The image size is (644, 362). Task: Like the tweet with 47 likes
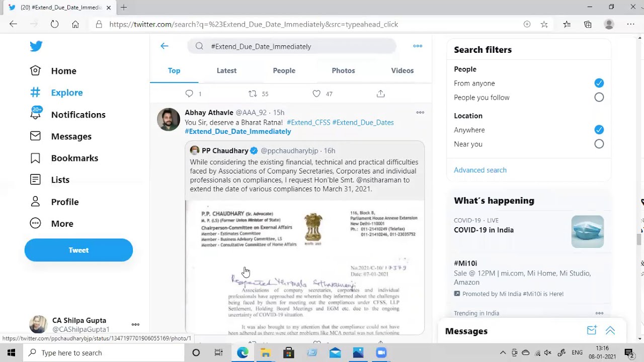(316, 94)
